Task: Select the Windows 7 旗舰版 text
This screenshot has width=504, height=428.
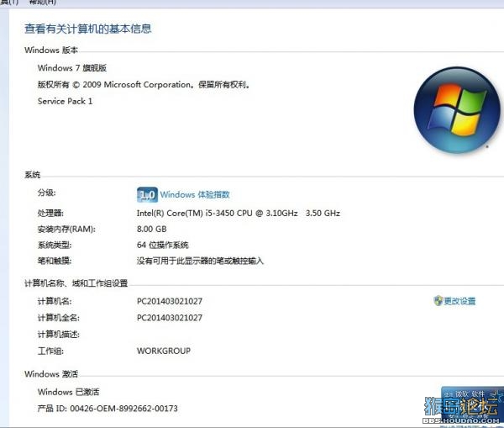Action: point(72,68)
